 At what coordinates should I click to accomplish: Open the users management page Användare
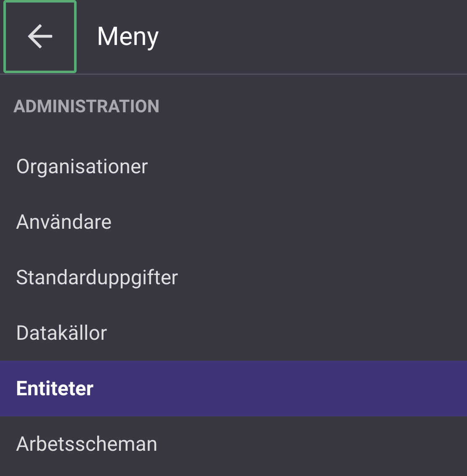coord(64,222)
